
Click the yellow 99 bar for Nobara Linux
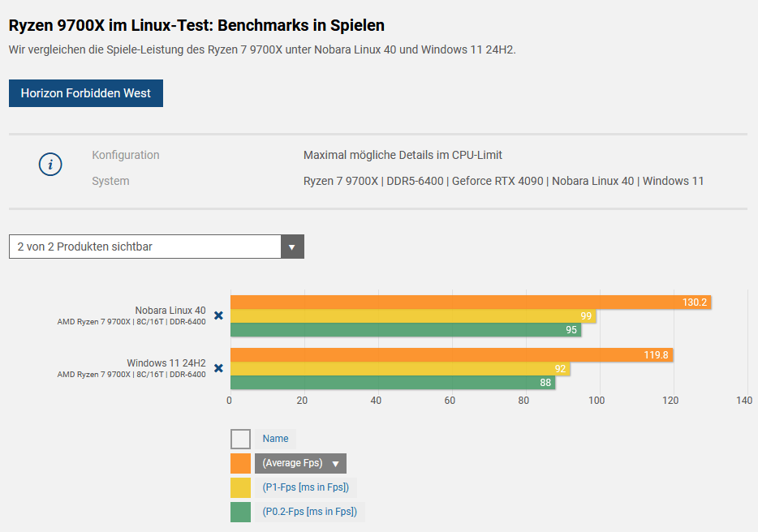pyautogui.click(x=413, y=316)
